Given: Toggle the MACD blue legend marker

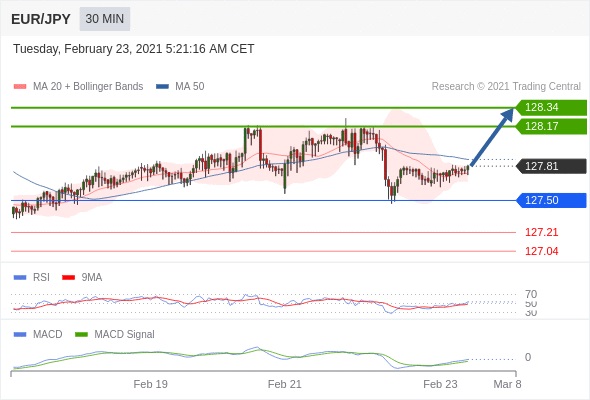Looking at the screenshot, I should [20, 335].
